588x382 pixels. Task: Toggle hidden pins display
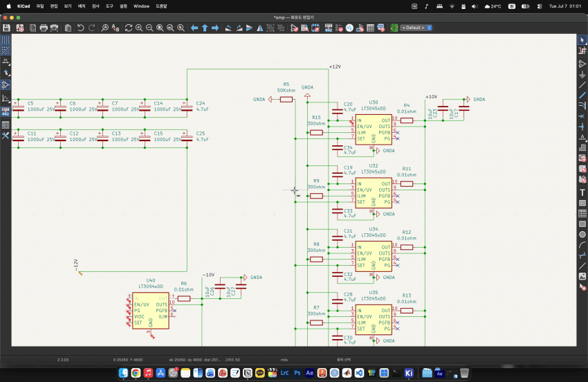click(x=6, y=85)
